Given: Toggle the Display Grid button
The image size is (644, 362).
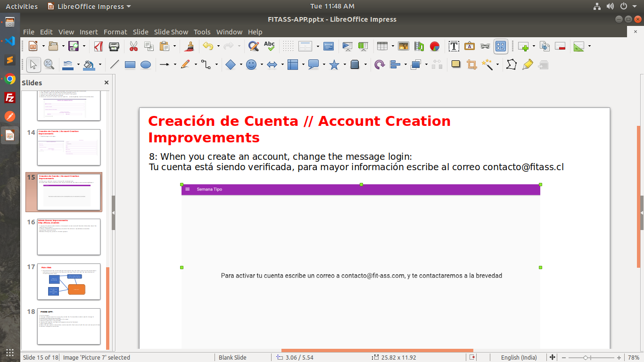Looking at the screenshot, I should click(x=289, y=46).
